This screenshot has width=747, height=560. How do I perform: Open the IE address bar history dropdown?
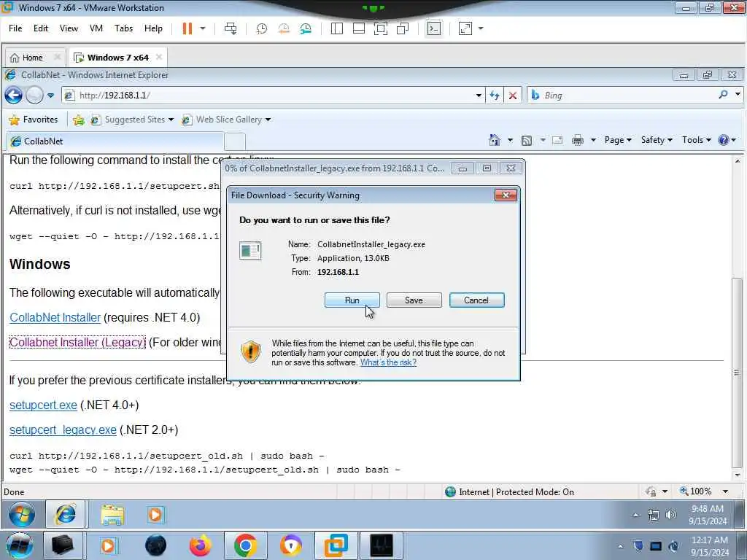479,96
